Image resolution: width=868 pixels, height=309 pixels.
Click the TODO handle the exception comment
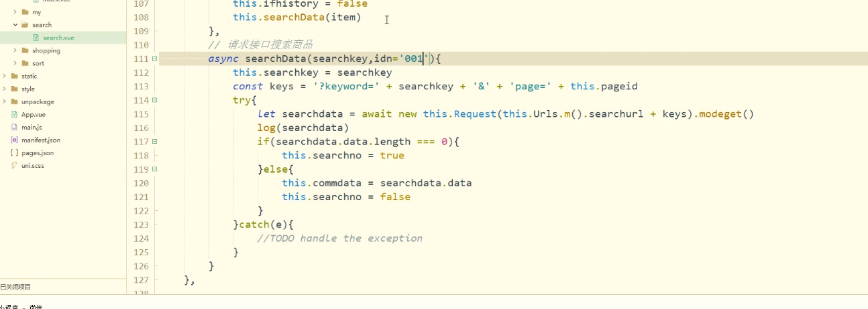340,238
